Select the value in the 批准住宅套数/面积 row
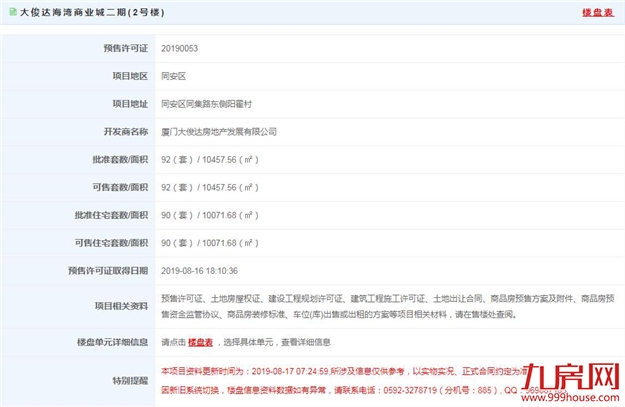 click(210, 215)
